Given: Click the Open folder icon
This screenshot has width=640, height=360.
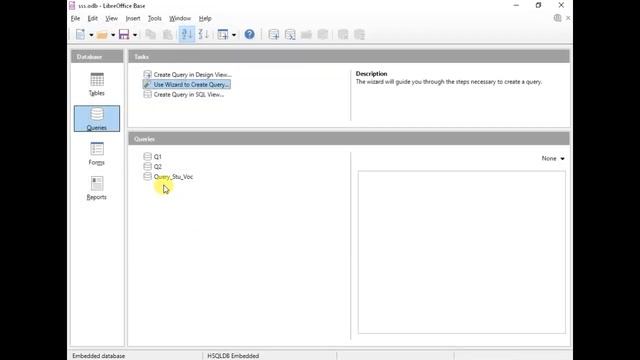Looking at the screenshot, I should (x=102, y=35).
